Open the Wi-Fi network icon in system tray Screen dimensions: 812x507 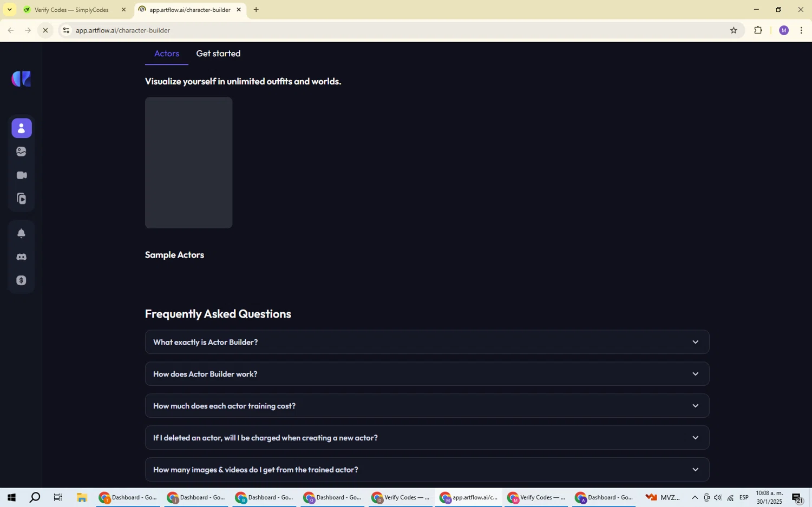click(730, 498)
